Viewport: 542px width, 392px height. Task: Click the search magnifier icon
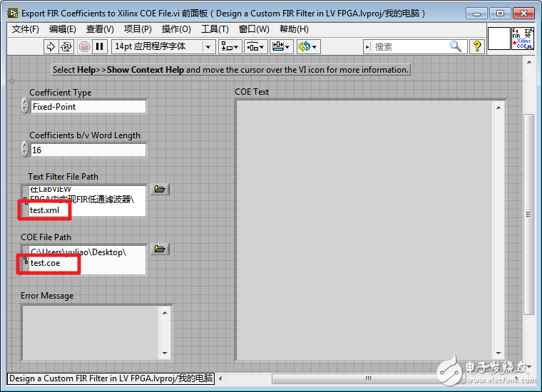(456, 46)
